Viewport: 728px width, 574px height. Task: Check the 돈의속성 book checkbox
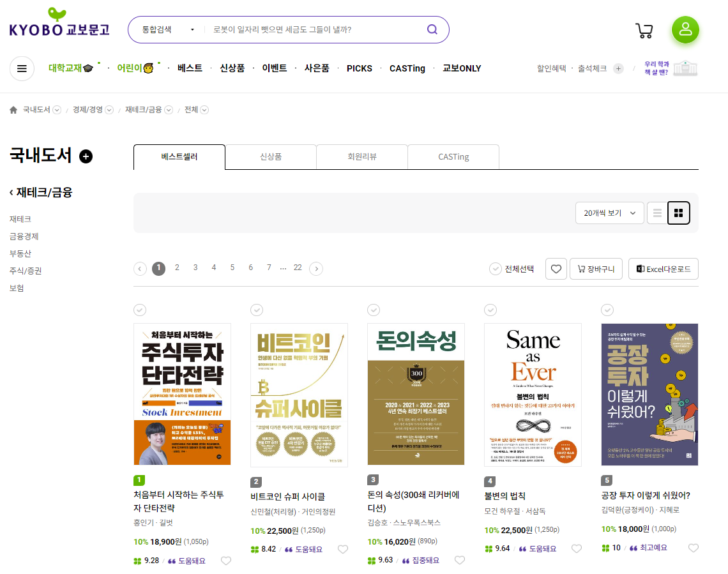(x=374, y=310)
